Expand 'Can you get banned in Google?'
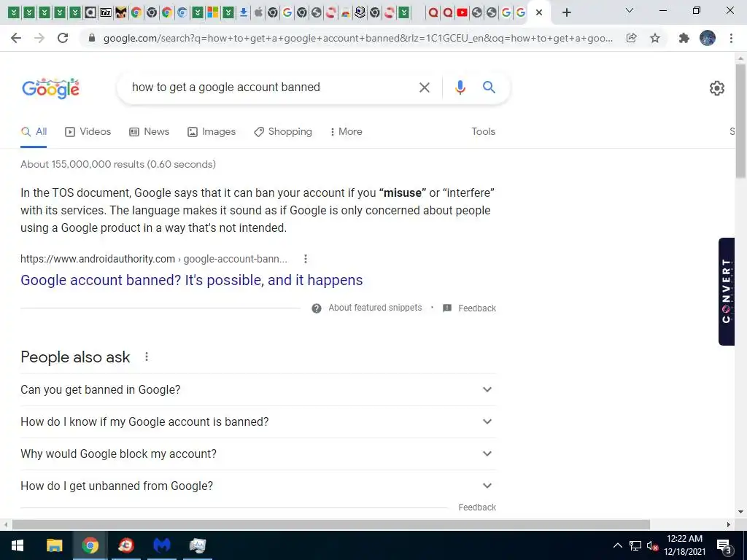Viewport: 747px width, 560px height. pos(258,389)
